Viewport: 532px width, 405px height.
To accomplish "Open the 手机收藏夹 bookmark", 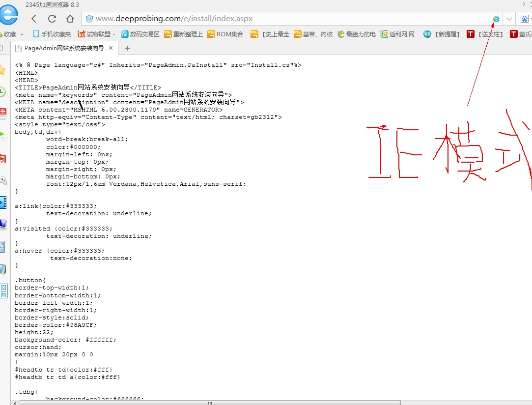I will [x=52, y=34].
